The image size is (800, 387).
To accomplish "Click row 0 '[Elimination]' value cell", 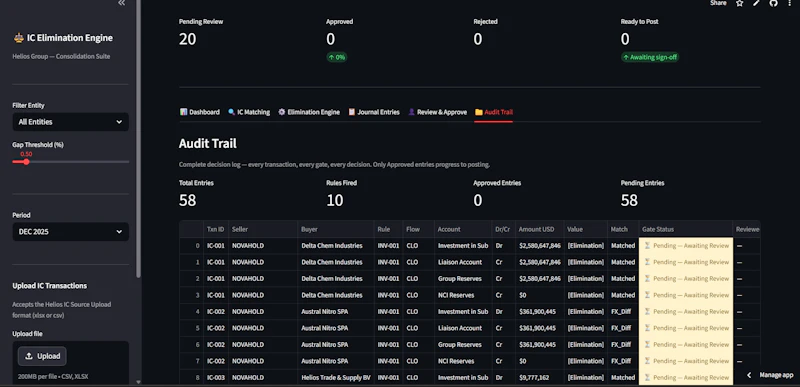I will point(586,246).
